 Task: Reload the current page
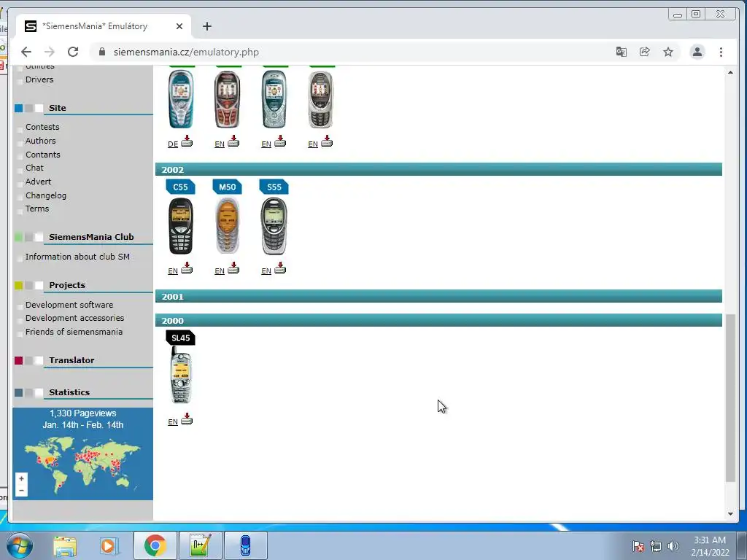pos(73,52)
